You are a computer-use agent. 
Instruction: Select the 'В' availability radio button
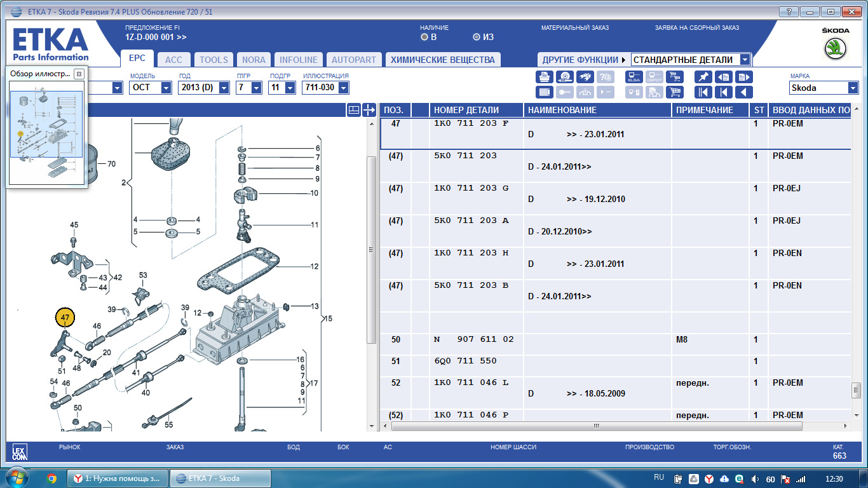(x=424, y=37)
